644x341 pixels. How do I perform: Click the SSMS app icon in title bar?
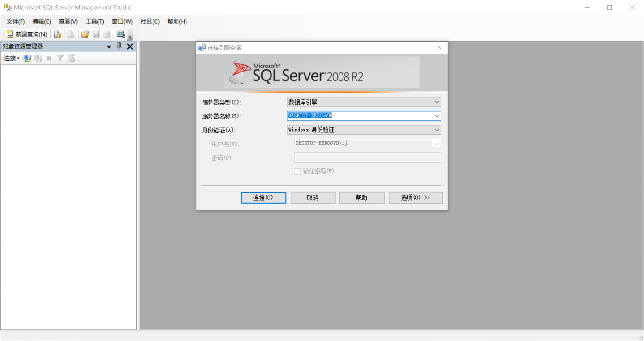[x=8, y=8]
